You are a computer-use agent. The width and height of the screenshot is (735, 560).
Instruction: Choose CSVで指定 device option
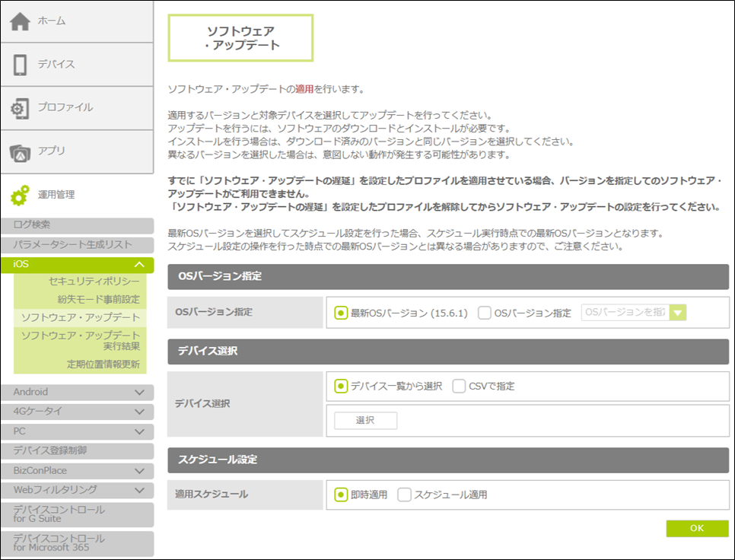(x=459, y=387)
